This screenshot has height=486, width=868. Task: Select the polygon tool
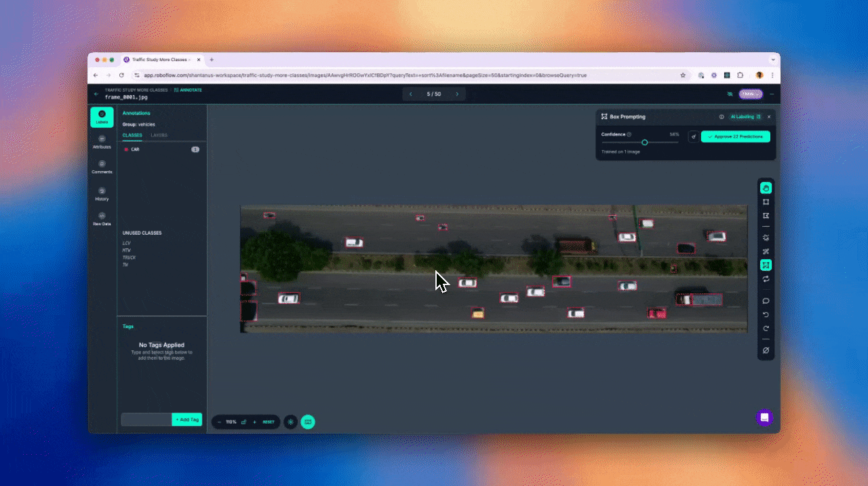tap(766, 216)
